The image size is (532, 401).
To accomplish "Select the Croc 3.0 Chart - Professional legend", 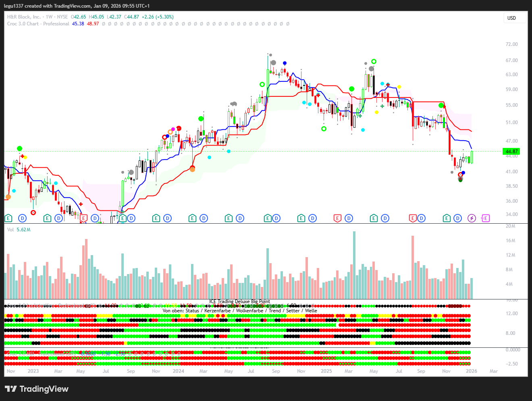I will pos(38,24).
